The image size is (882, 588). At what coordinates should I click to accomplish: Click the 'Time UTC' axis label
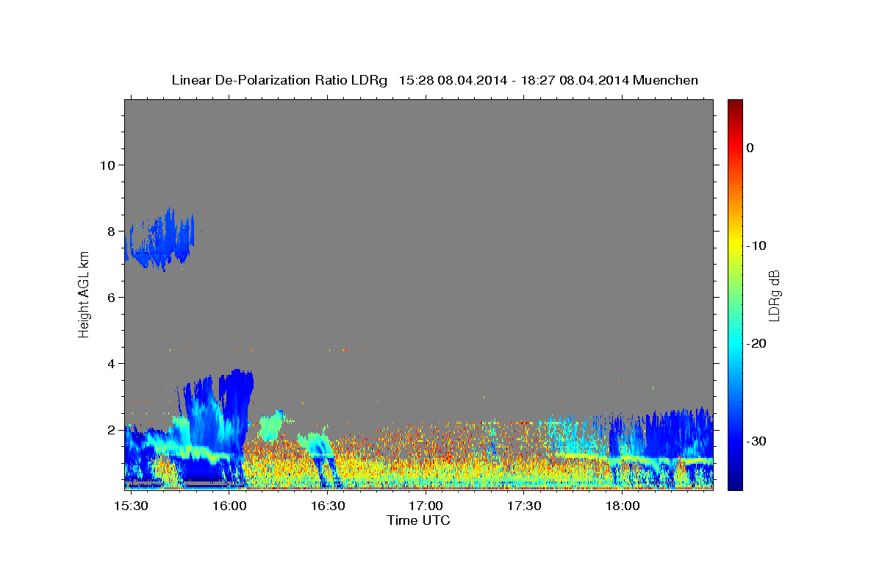point(418,520)
